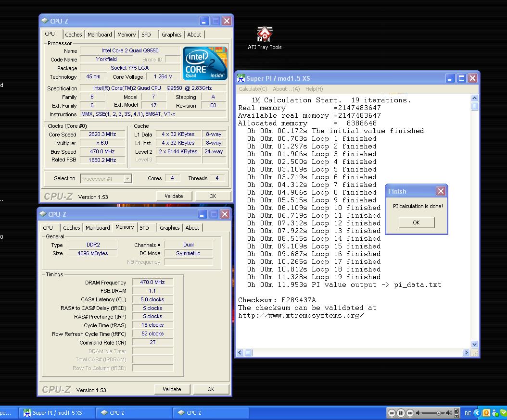
Task: Confirm the PI calculation is done dialog
Action: click(x=417, y=222)
